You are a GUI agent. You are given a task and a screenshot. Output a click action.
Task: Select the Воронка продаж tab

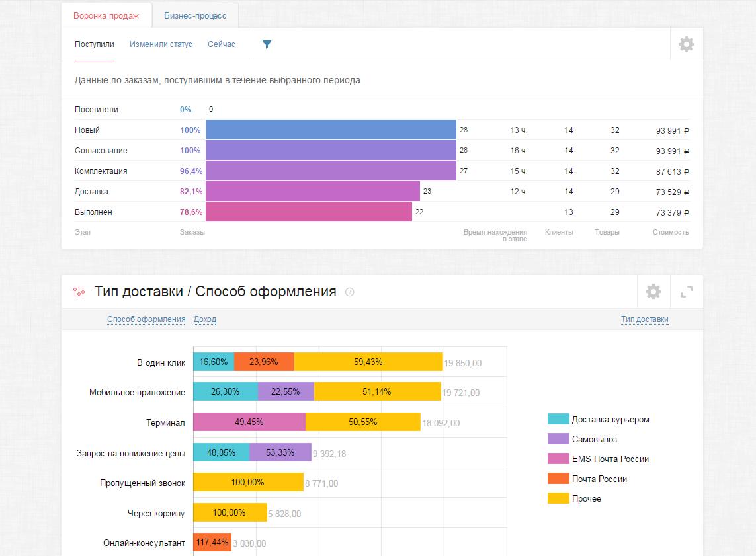(106, 15)
